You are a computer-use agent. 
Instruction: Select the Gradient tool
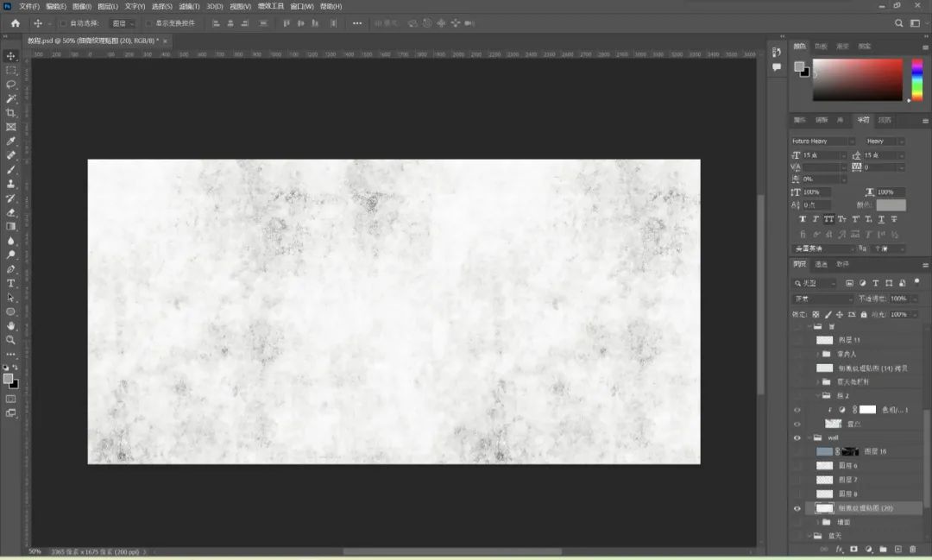click(10, 226)
